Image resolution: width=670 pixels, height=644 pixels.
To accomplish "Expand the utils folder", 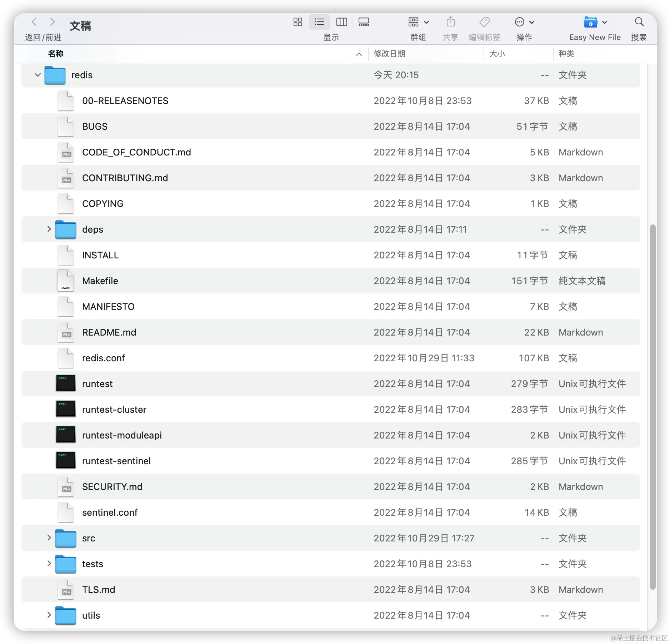I will click(49, 615).
